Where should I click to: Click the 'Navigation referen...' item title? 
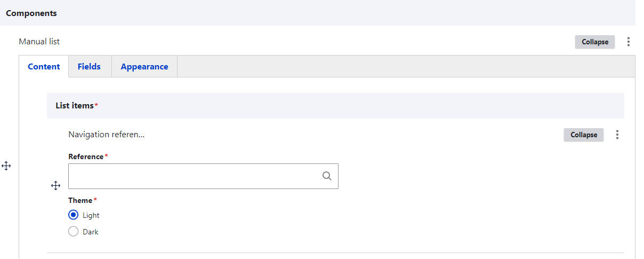tap(107, 135)
